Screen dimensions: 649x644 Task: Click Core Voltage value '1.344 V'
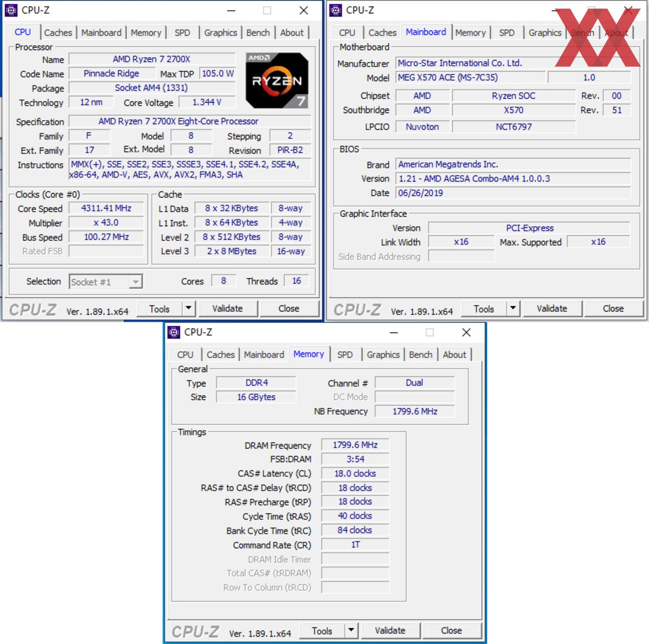coord(207,102)
